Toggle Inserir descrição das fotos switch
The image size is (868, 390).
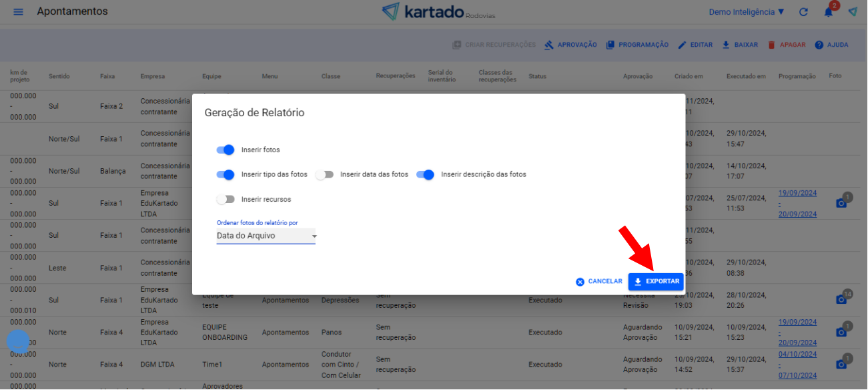(425, 175)
